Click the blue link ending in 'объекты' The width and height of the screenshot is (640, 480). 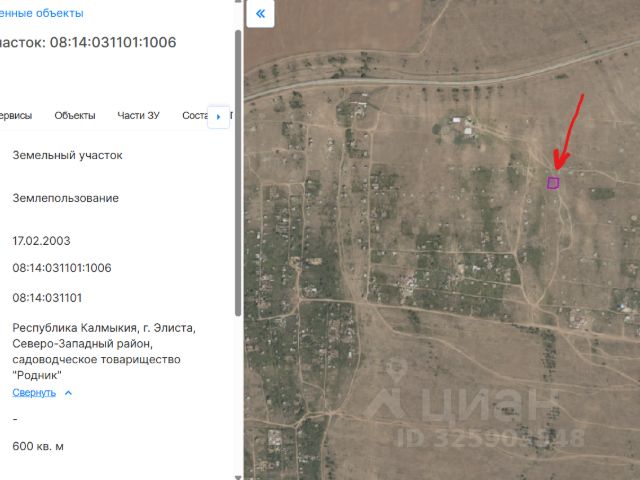pyautogui.click(x=41, y=13)
